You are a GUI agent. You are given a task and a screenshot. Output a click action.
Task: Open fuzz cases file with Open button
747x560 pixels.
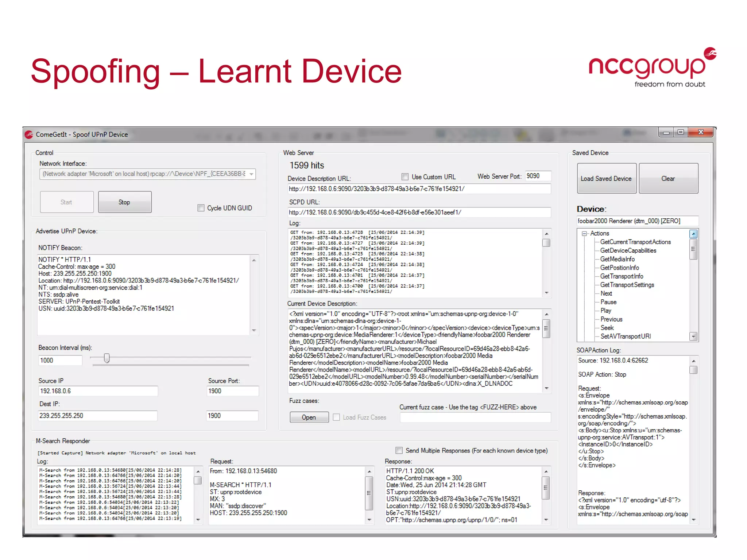pos(309,417)
